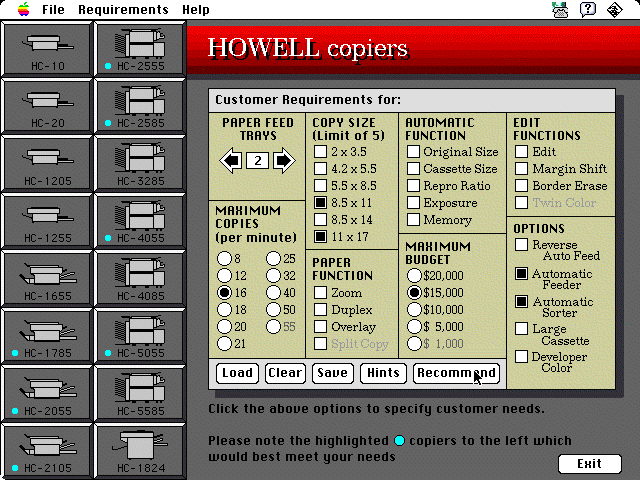Enable the Zoom paper function
640x480 pixels.
click(x=320, y=293)
